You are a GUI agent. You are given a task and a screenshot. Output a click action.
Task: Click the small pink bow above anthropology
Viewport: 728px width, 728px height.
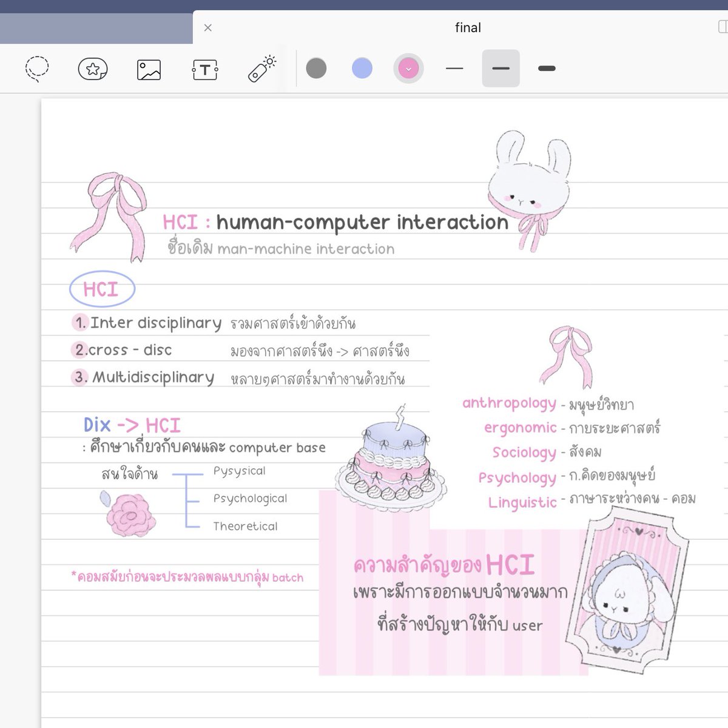pyautogui.click(x=565, y=357)
